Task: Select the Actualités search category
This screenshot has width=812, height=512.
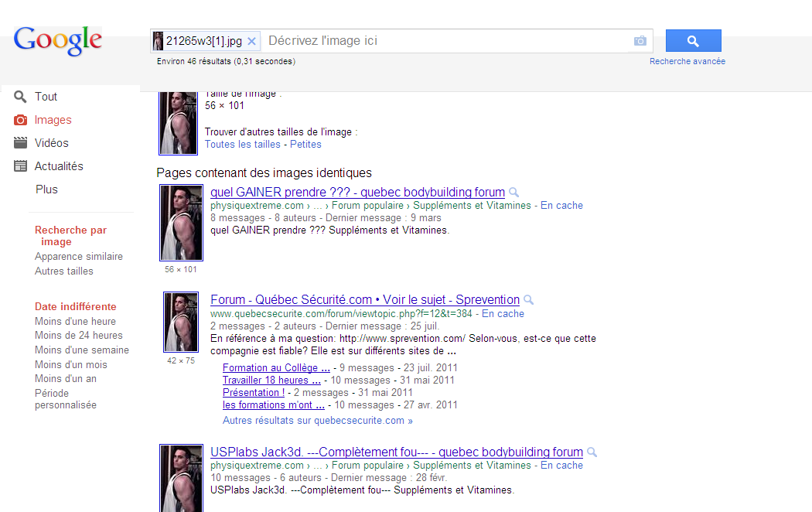Action: click(59, 166)
